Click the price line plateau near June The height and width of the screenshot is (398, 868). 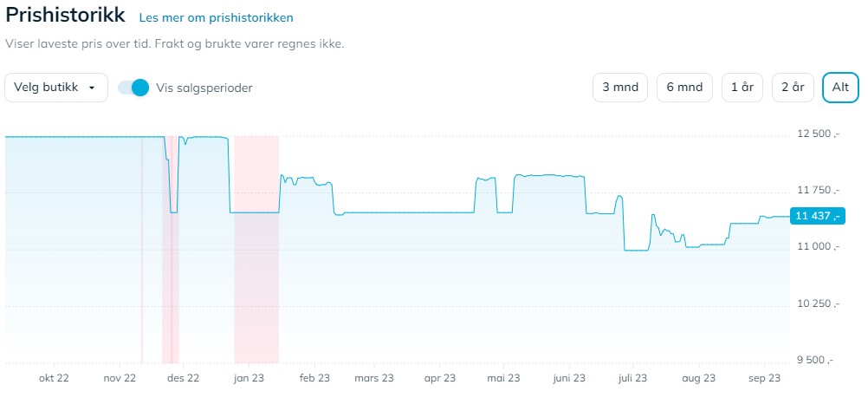click(x=550, y=175)
